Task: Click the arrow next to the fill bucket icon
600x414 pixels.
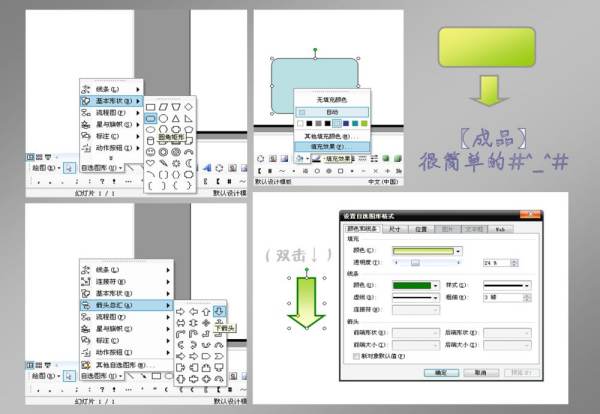Action: [x=307, y=158]
